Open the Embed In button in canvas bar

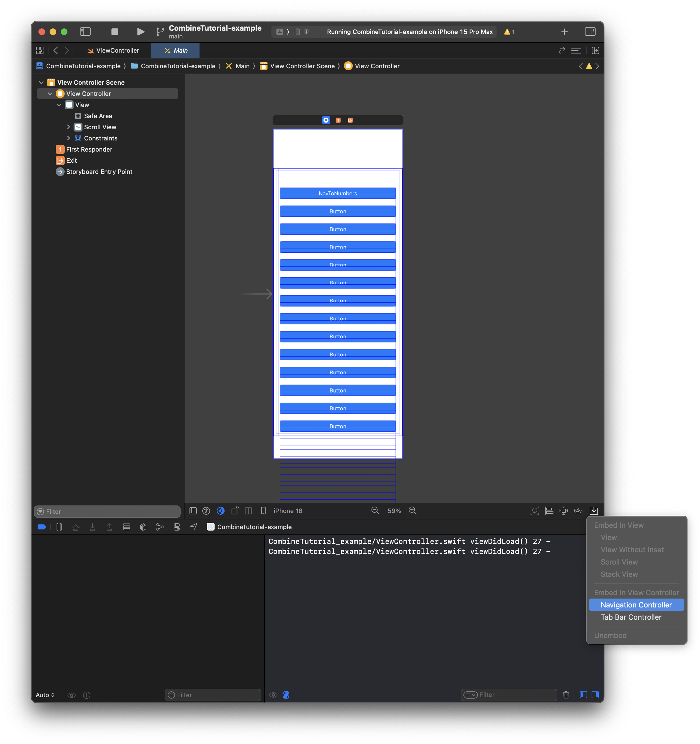click(x=594, y=511)
